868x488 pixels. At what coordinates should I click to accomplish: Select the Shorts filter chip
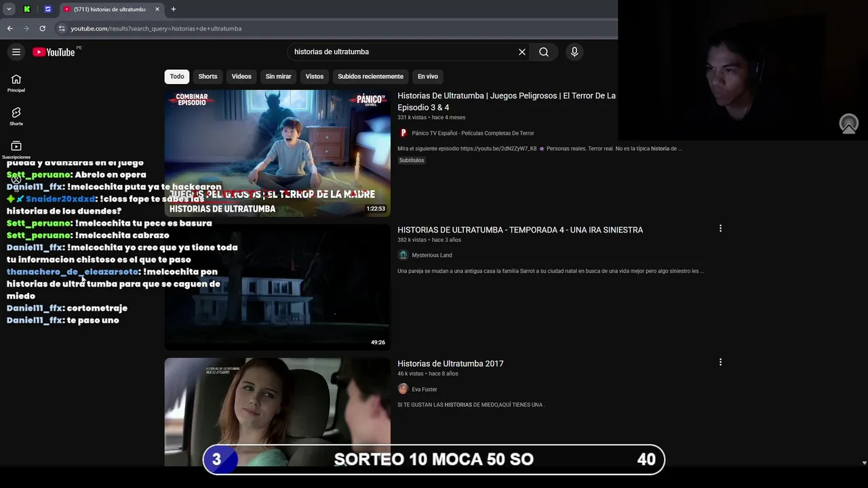pos(208,77)
